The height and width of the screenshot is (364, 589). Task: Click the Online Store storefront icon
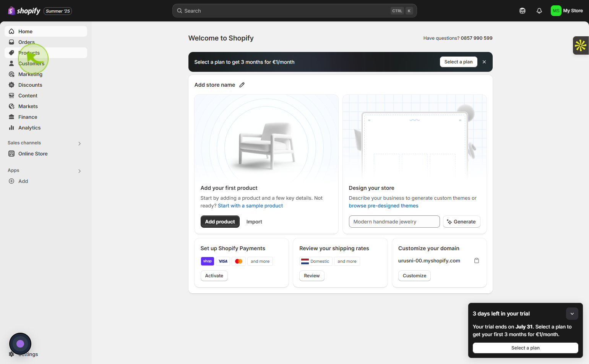tap(11, 154)
